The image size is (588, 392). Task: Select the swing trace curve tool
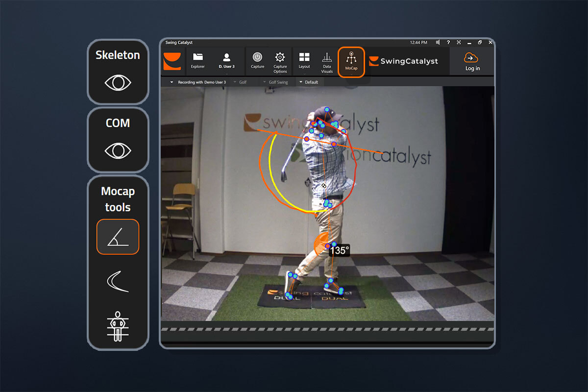point(118,282)
